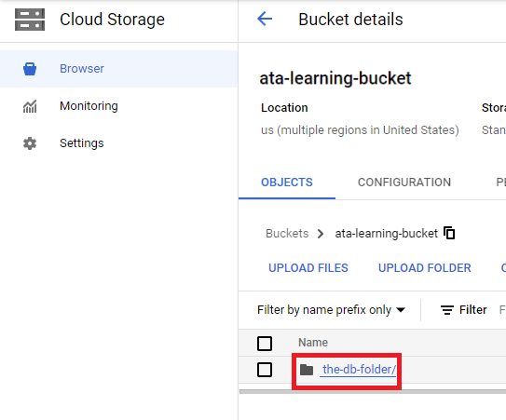Click the UPLOAD FOLDER button
This screenshot has height=420, width=506.
[x=425, y=268]
